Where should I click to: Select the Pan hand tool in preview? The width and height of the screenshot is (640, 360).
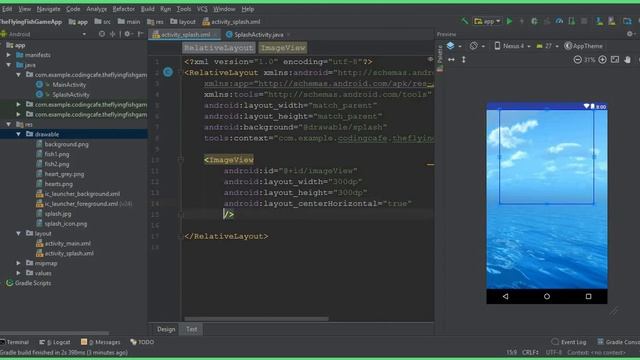628,60
